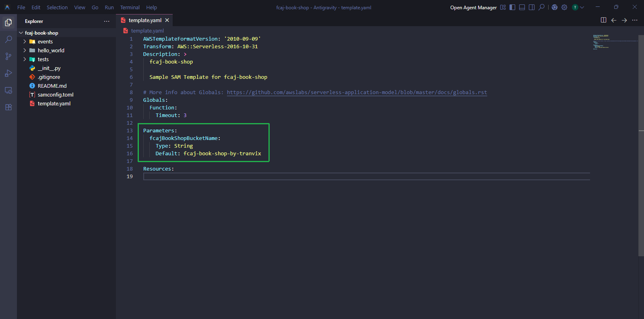Expand the events folder chevron
The image size is (644, 319).
coord(25,41)
